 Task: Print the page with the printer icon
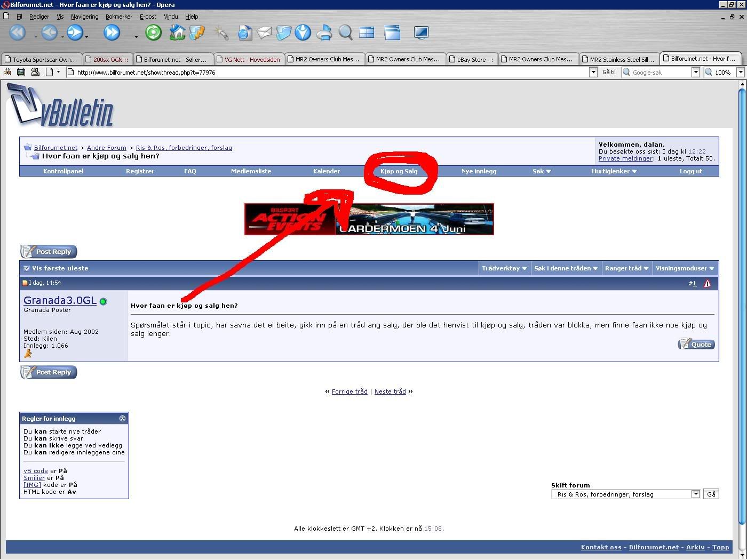click(324, 33)
